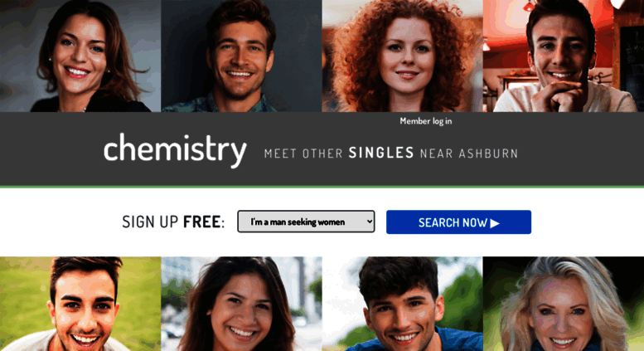Viewport: 644px width, 351px height.
Task: Click the word SINGLES in the header
Action: [381, 153]
